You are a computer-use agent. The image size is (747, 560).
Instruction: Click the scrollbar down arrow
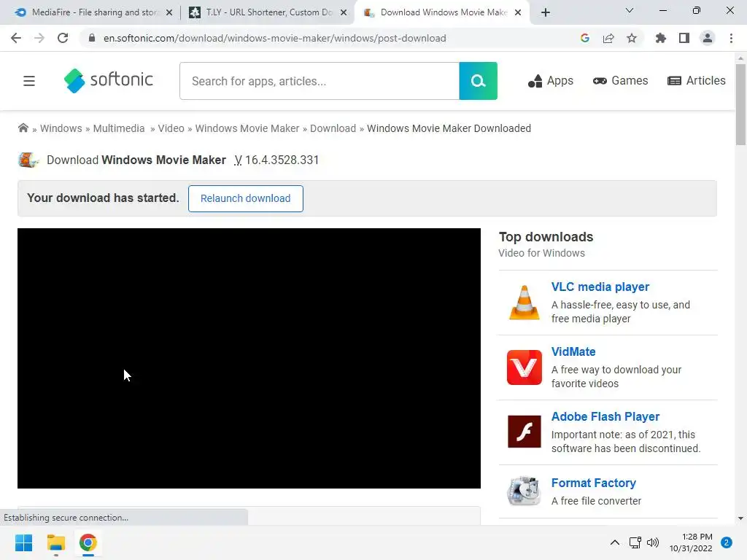pyautogui.click(x=740, y=518)
